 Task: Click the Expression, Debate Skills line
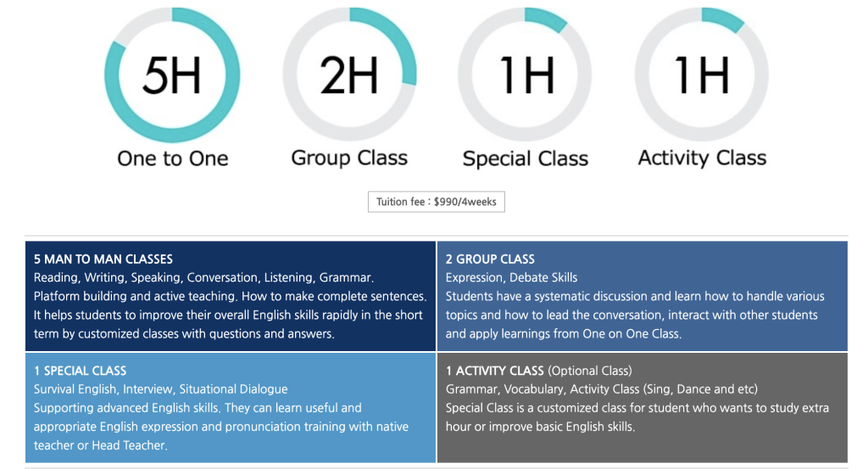click(511, 277)
